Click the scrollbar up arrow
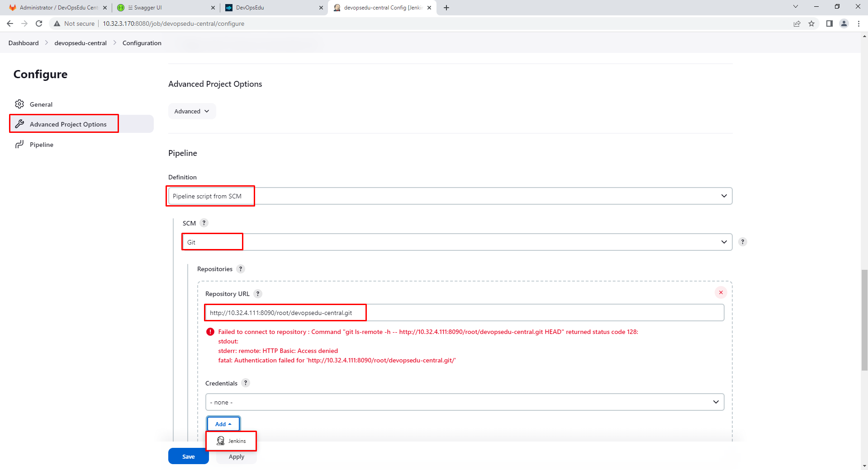 coord(864,36)
